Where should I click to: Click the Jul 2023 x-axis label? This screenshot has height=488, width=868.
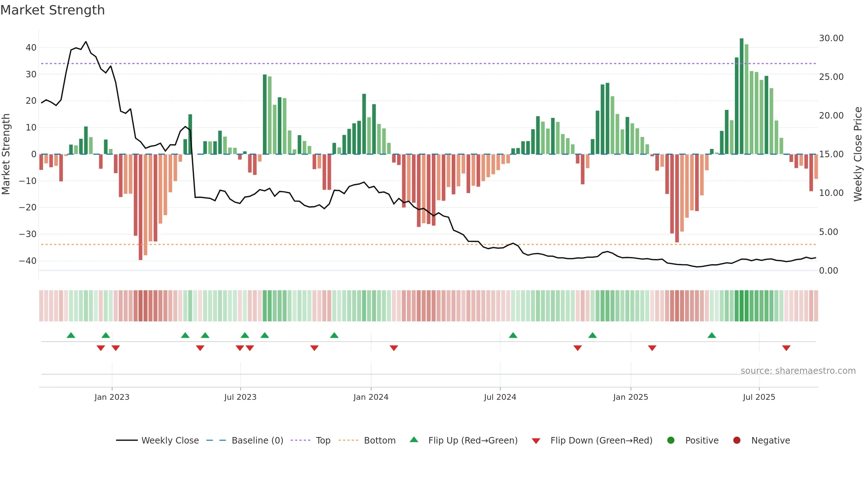(x=241, y=397)
